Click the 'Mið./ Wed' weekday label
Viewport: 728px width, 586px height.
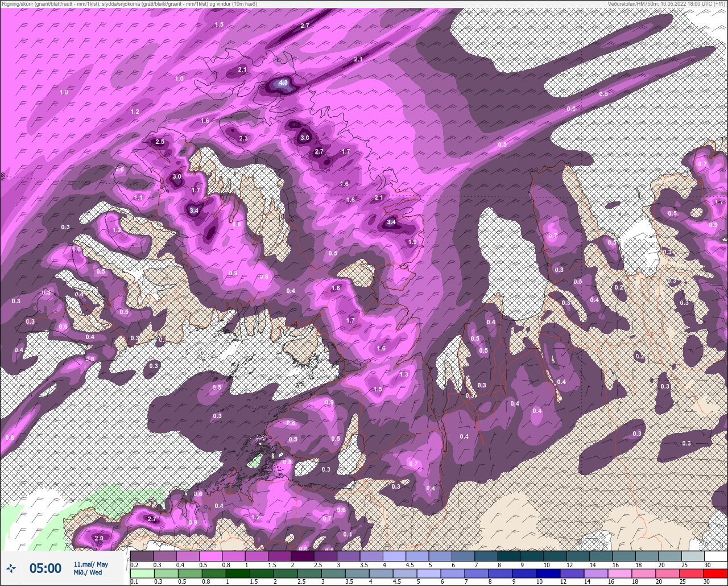point(88,572)
